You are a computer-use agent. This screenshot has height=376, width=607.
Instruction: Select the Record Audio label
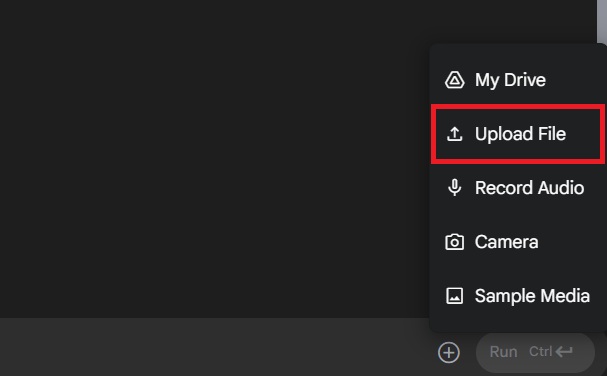(529, 188)
